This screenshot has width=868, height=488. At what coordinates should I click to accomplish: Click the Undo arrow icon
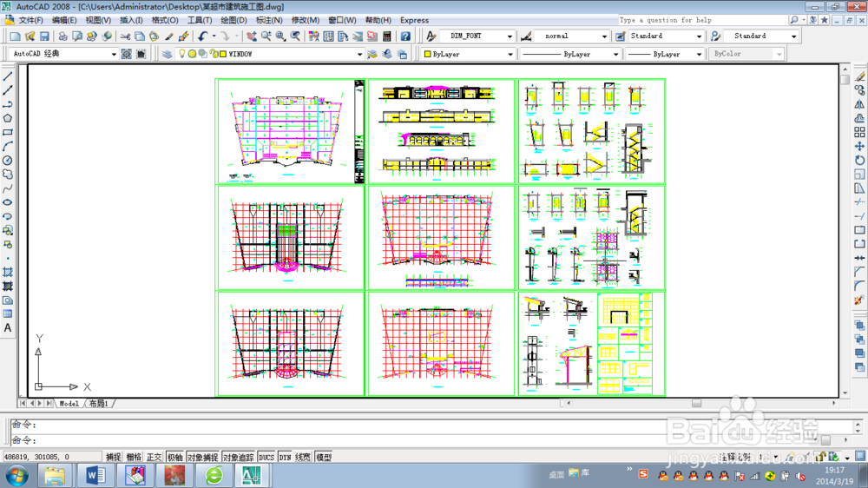coord(202,36)
